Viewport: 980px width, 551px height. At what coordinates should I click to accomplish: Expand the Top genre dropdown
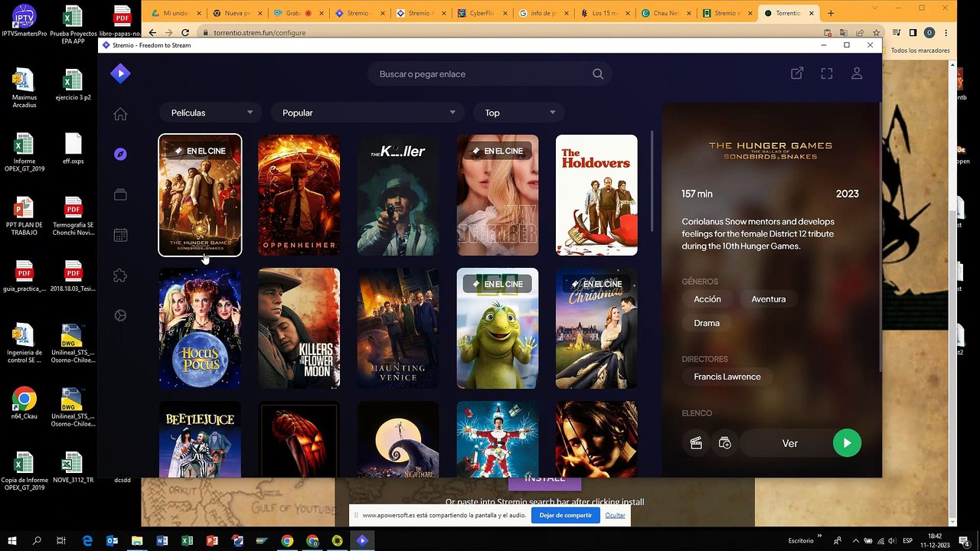(x=519, y=112)
